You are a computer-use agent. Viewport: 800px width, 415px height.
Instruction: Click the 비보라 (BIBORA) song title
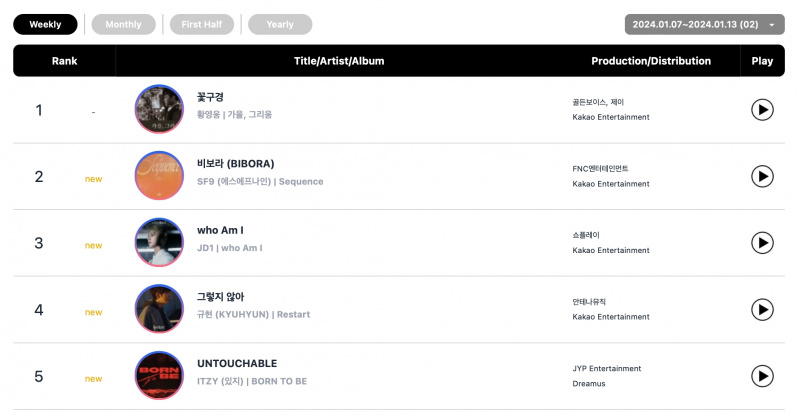(x=236, y=164)
